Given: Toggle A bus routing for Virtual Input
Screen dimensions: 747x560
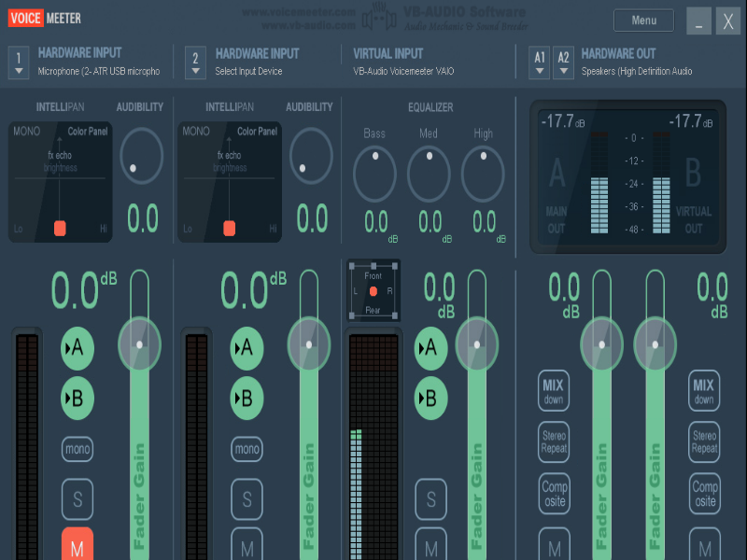Looking at the screenshot, I should [431, 348].
